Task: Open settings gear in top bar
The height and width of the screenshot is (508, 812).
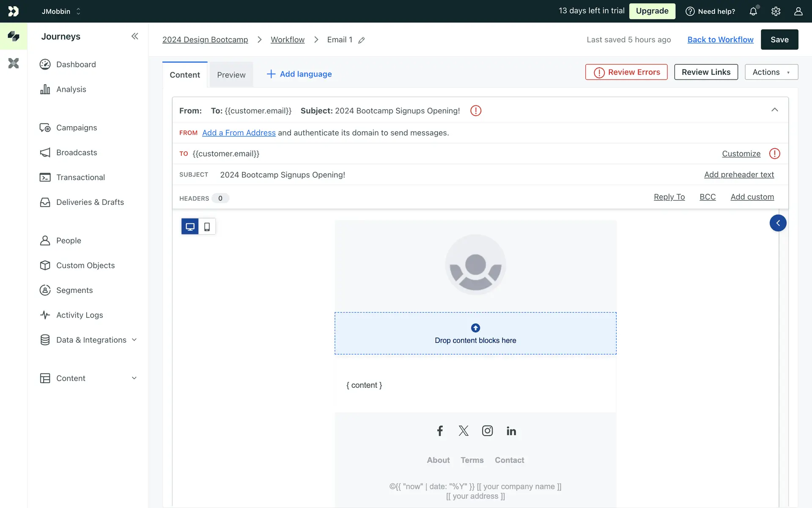Action: [776, 11]
